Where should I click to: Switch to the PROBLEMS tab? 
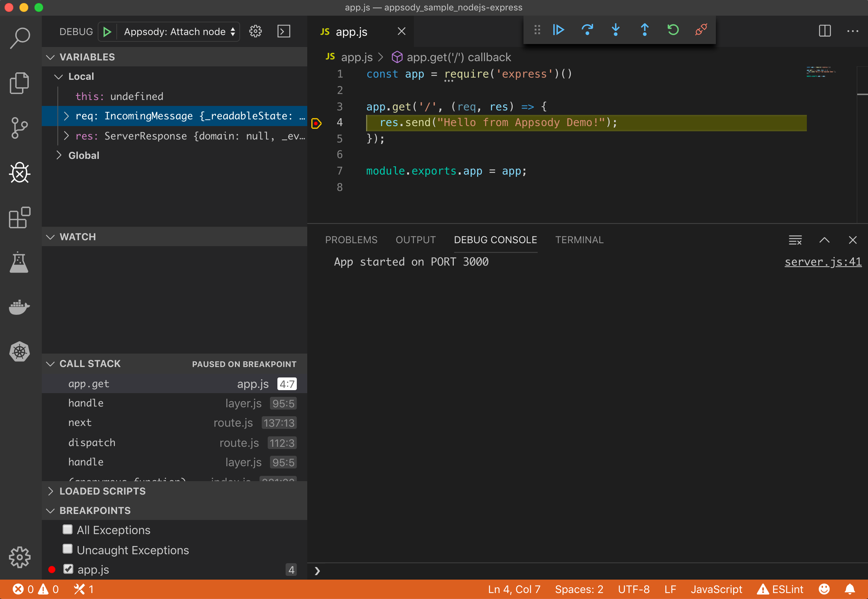pyautogui.click(x=351, y=240)
